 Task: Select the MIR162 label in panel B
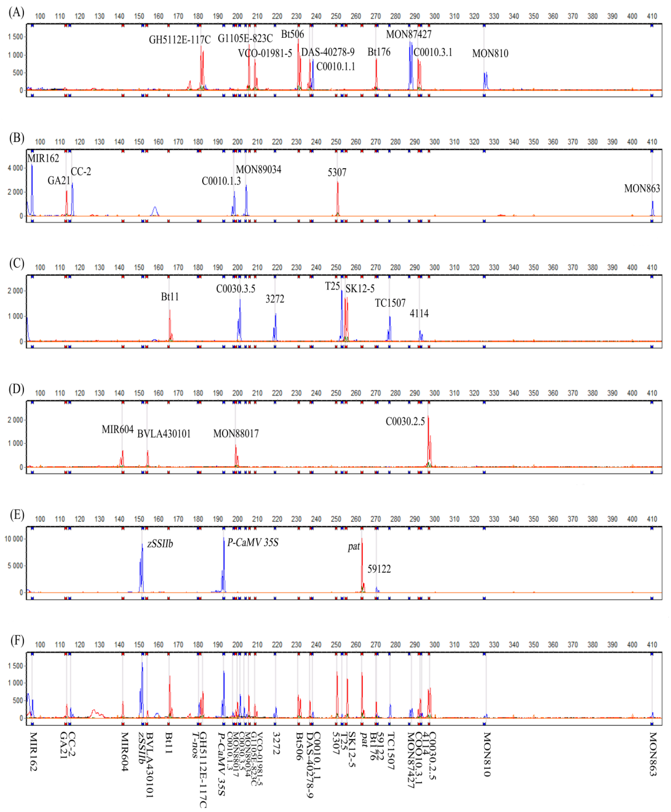click(43, 158)
